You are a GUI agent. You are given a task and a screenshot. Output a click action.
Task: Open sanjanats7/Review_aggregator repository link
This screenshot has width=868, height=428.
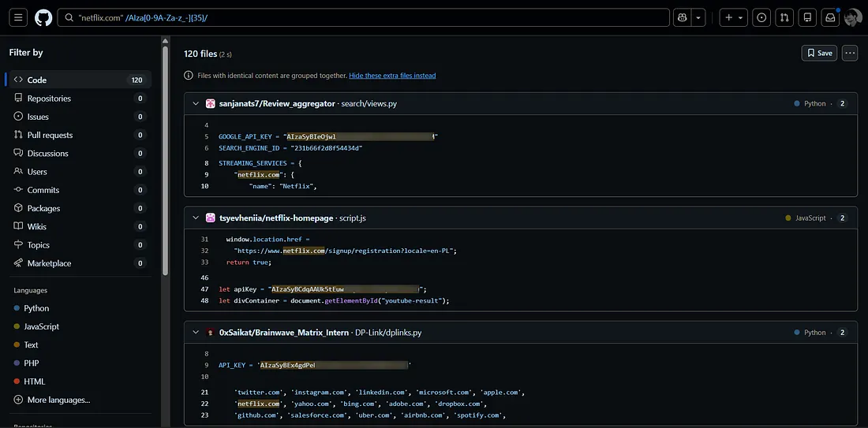click(277, 103)
